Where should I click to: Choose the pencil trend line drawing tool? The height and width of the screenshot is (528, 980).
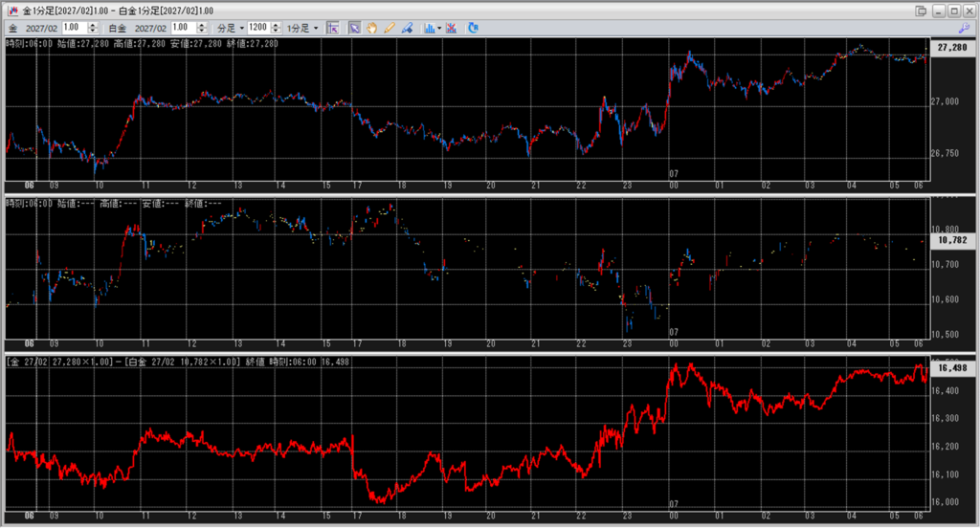pyautogui.click(x=390, y=28)
